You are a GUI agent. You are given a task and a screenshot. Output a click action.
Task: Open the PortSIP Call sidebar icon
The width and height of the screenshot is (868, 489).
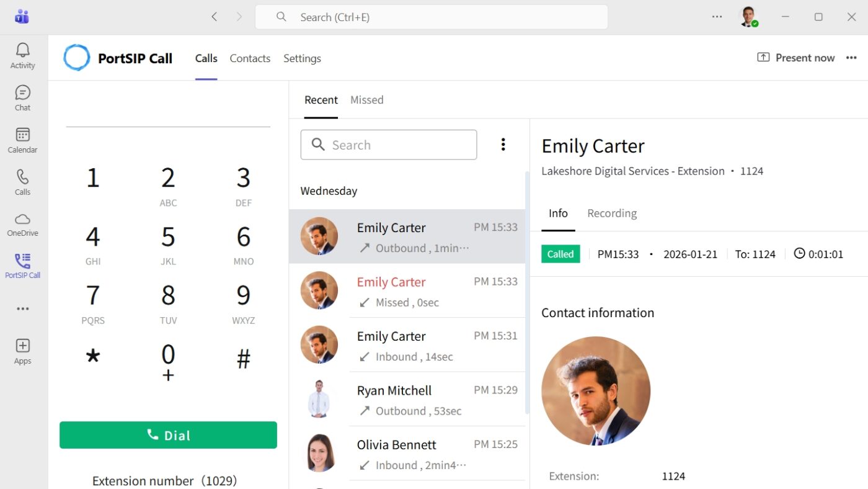22,264
